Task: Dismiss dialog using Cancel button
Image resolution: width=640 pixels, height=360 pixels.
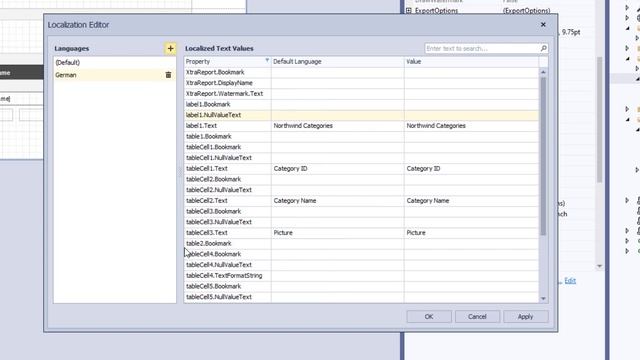Action: click(x=477, y=316)
